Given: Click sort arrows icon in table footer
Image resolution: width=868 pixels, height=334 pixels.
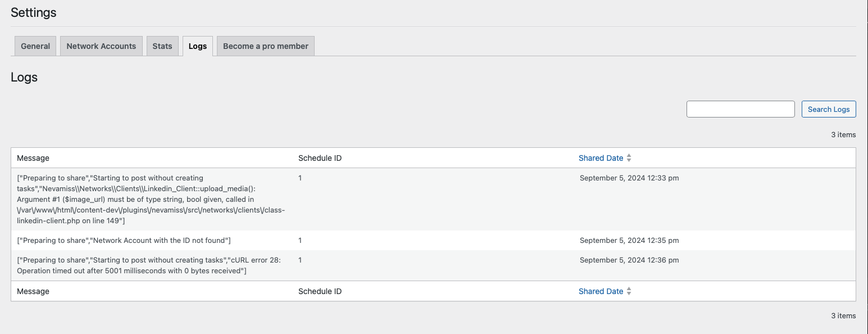Looking at the screenshot, I should point(629,291).
